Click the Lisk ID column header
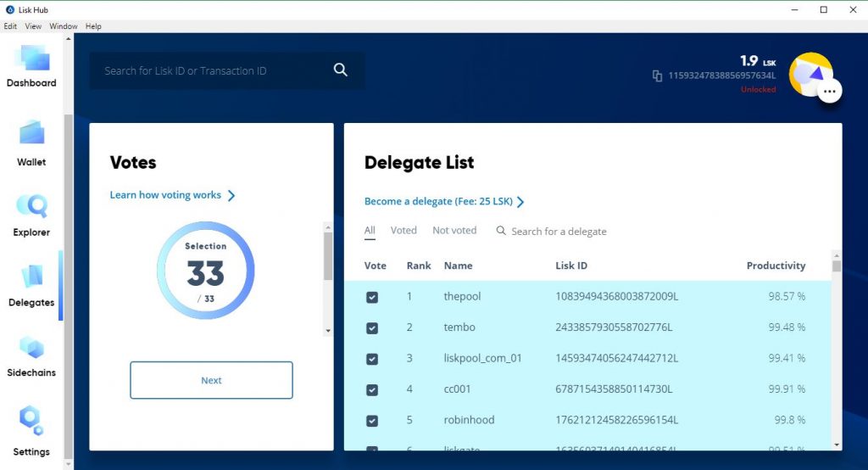The width and height of the screenshot is (868, 470). pyautogui.click(x=571, y=266)
